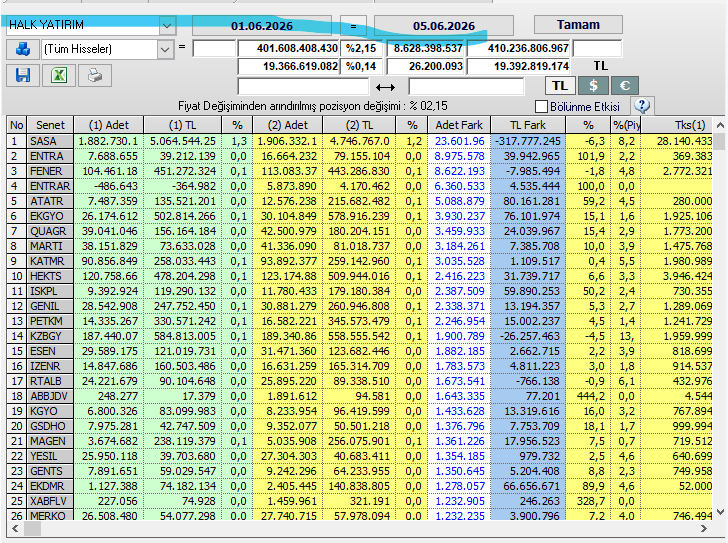Sort by (2) Adet column header

pyautogui.click(x=287, y=125)
